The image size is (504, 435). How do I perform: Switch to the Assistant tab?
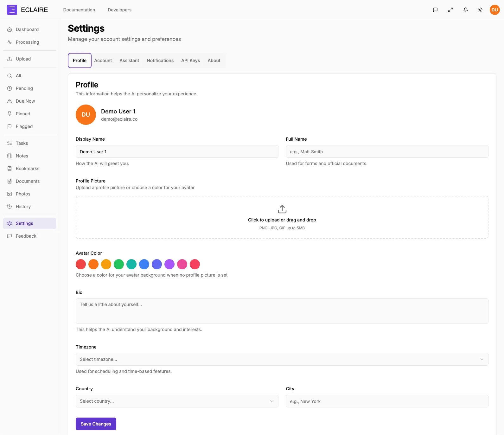coord(129,61)
